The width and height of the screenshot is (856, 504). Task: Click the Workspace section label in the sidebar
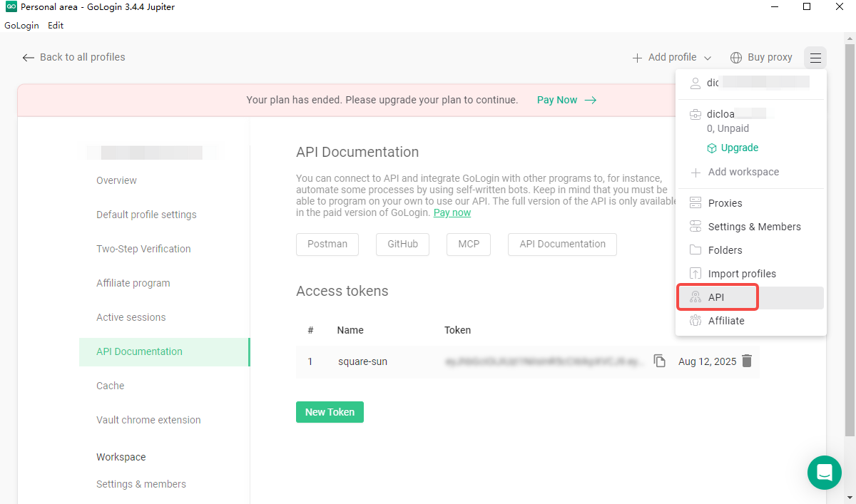(x=121, y=457)
